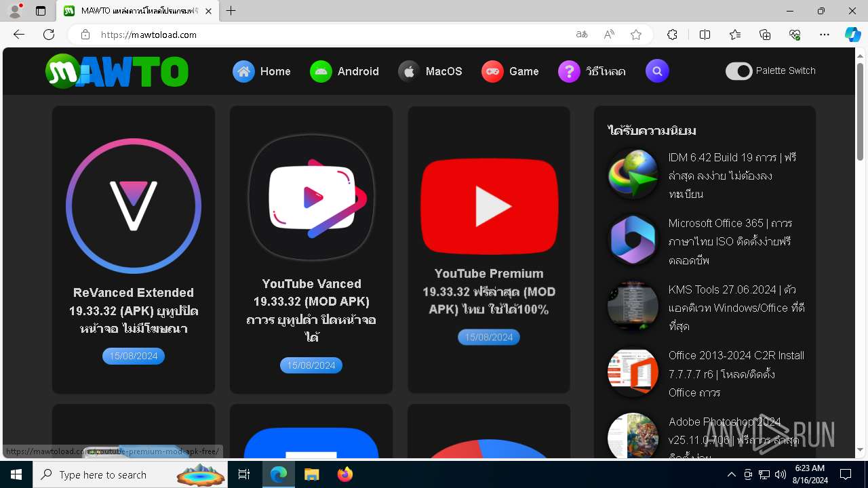868x488 pixels.
Task: Add this page to favorites
Action: (x=636, y=35)
